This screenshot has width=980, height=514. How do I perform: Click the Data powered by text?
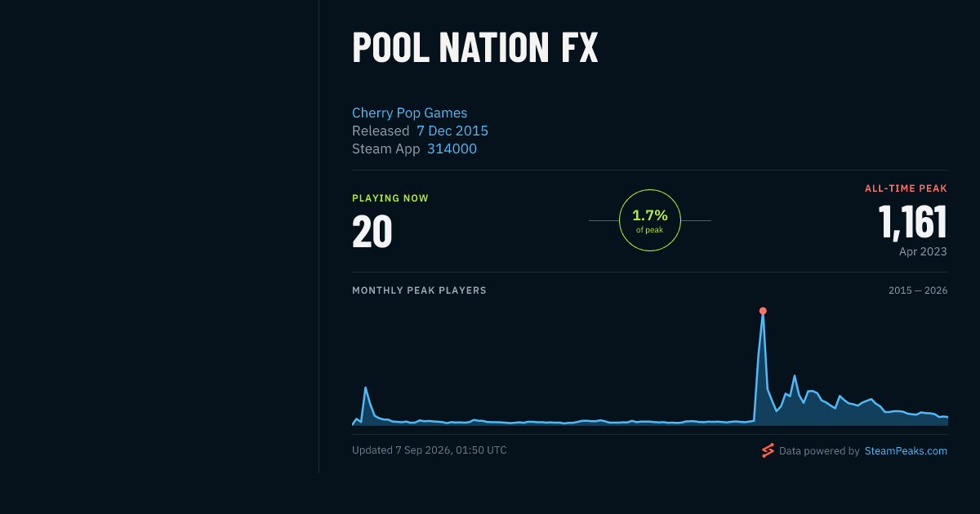coord(819,450)
